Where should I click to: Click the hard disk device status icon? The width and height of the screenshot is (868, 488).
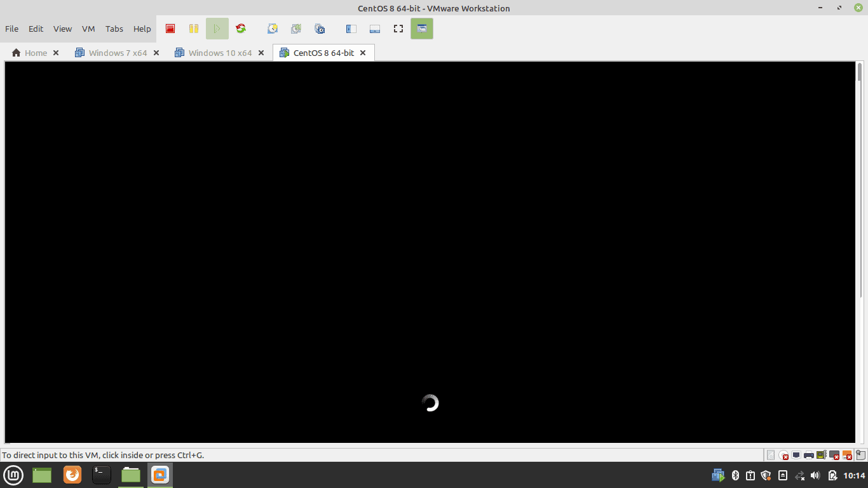pyautogui.click(x=771, y=455)
